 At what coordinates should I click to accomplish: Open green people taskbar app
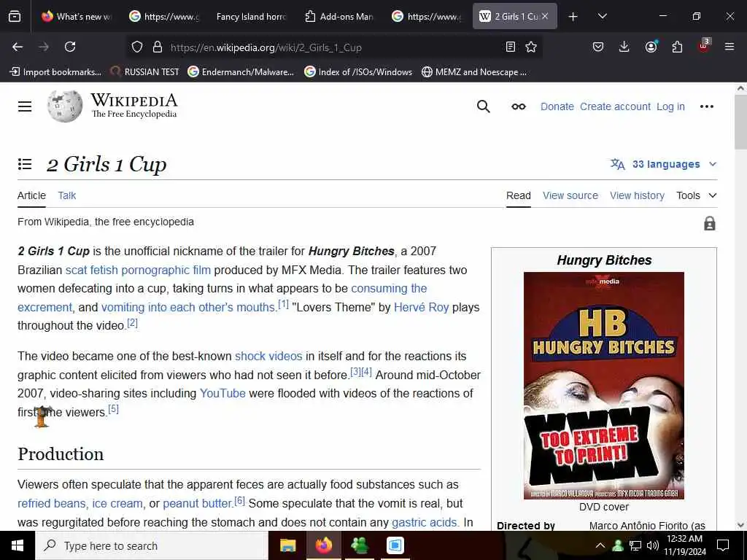tap(359, 545)
